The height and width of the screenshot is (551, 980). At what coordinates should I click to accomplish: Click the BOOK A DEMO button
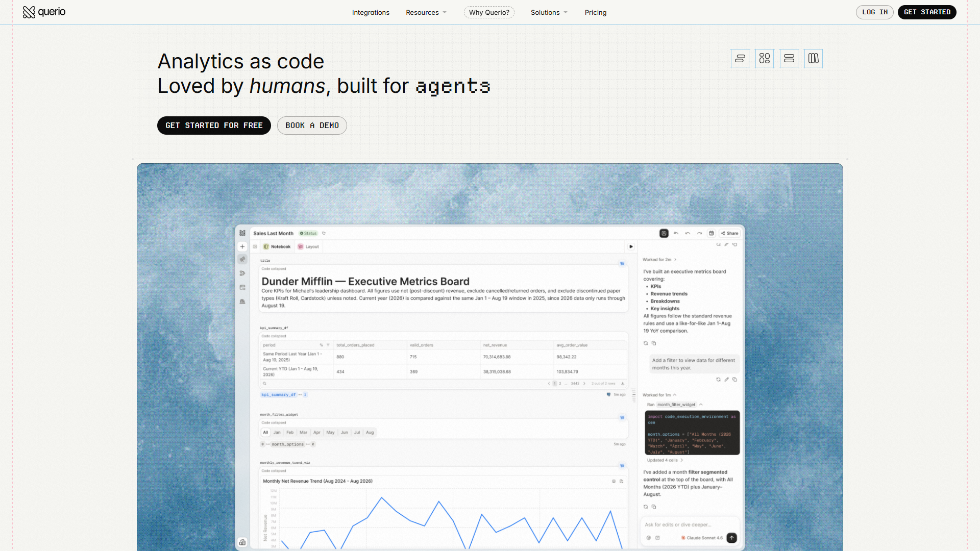point(312,126)
